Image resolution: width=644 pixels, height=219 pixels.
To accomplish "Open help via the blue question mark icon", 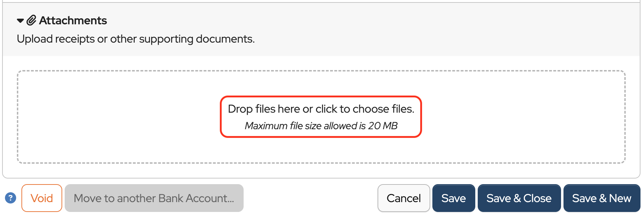I will tap(11, 198).
